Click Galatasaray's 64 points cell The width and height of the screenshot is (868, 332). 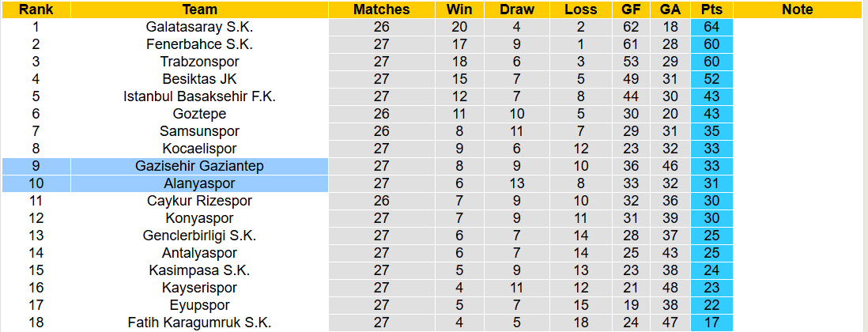(x=711, y=26)
